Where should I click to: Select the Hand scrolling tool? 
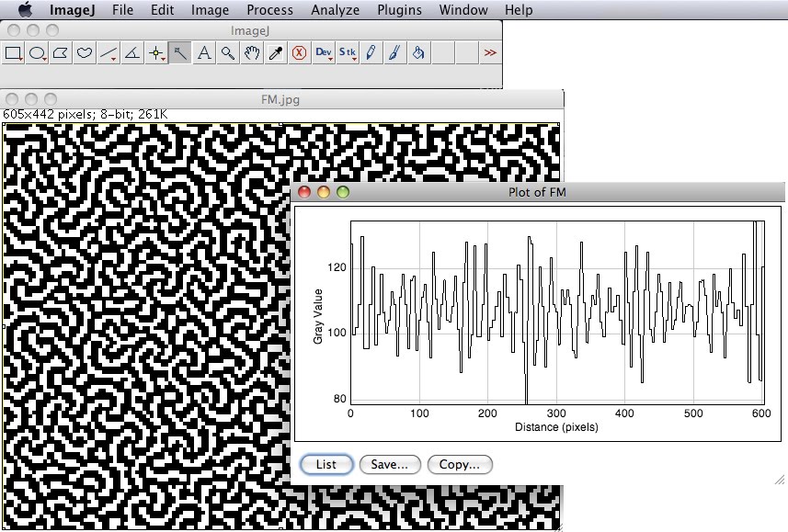point(251,53)
